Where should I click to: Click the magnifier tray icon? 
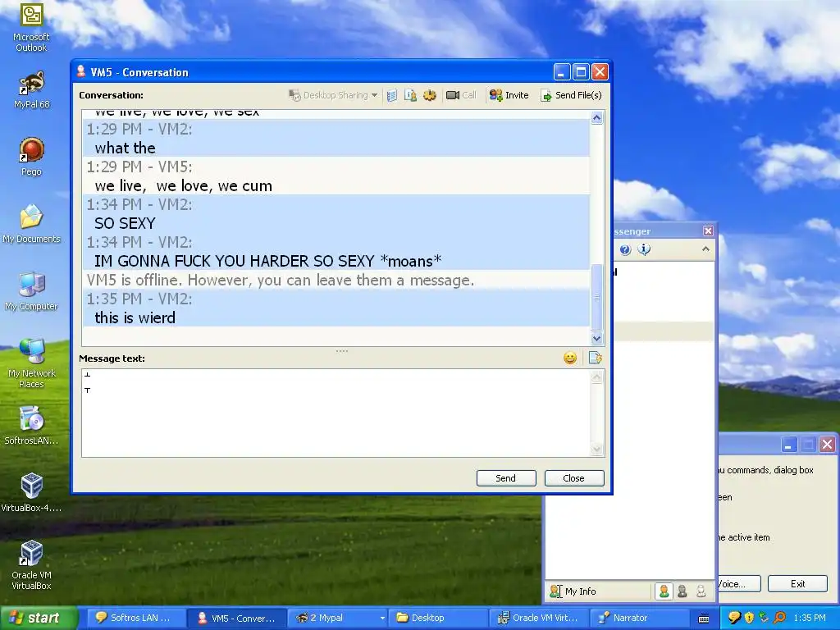[x=779, y=618]
